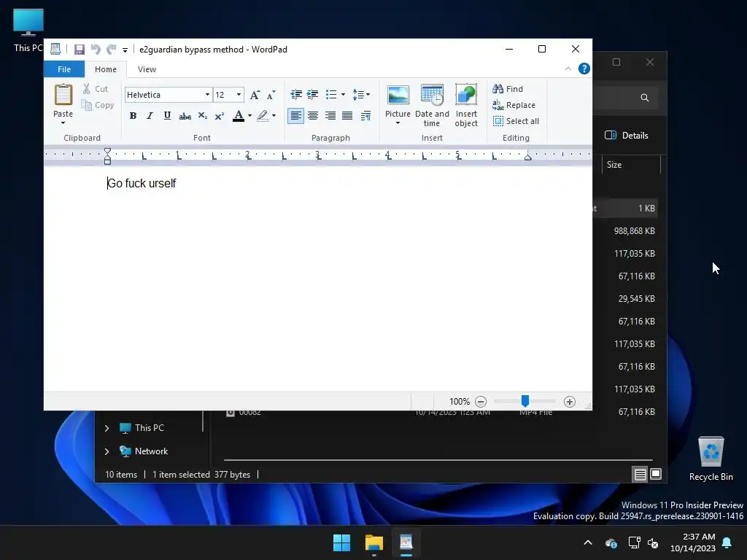Click the Save icon in WordPad title bar
The width and height of the screenshot is (747, 560).
[x=79, y=50]
